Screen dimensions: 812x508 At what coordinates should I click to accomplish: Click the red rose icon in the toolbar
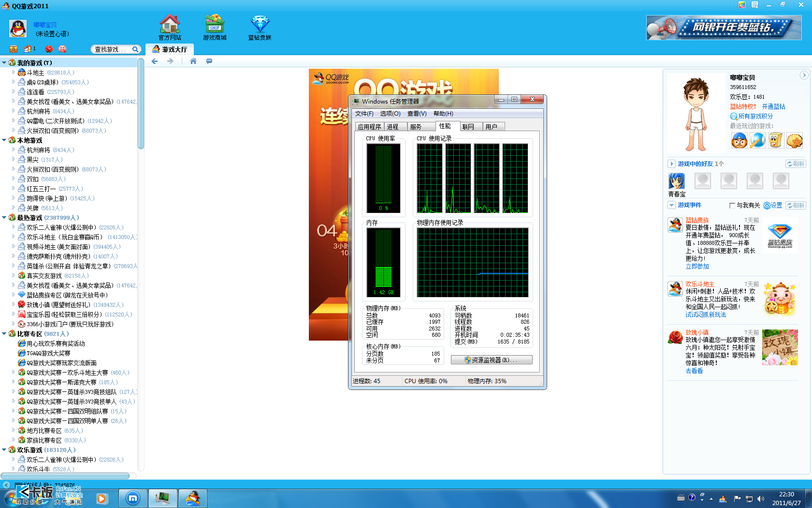(49, 49)
